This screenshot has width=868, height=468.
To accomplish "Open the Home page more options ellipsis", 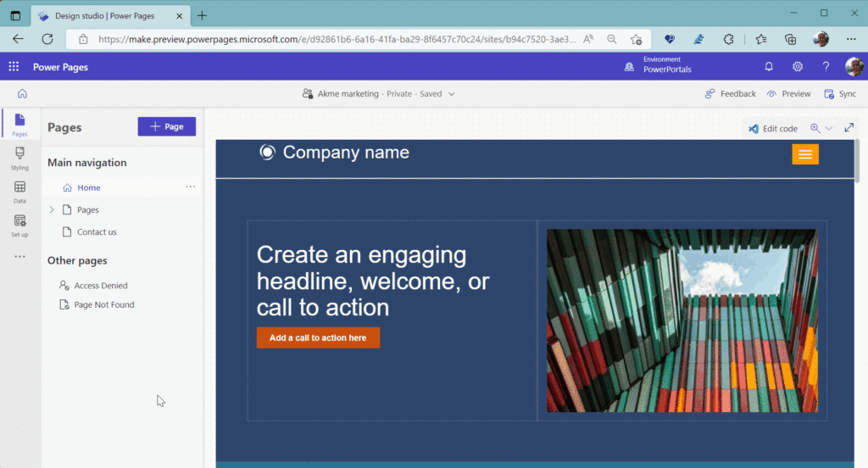I will pyautogui.click(x=190, y=187).
